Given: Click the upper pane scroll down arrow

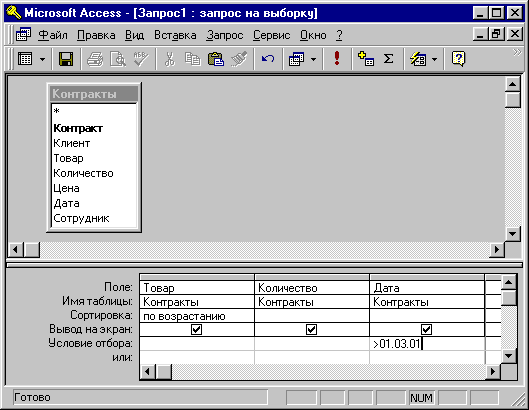Looking at the screenshot, I should (x=512, y=234).
